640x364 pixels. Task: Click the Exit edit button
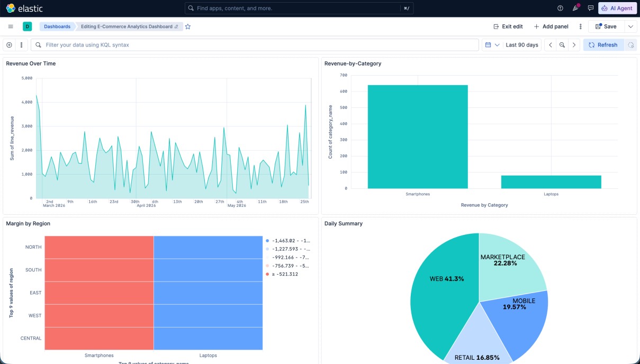[508, 26]
